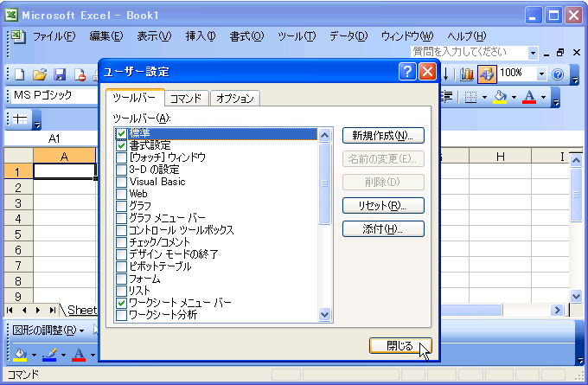Click the toolbar list scrollbar thumb

point(325,183)
